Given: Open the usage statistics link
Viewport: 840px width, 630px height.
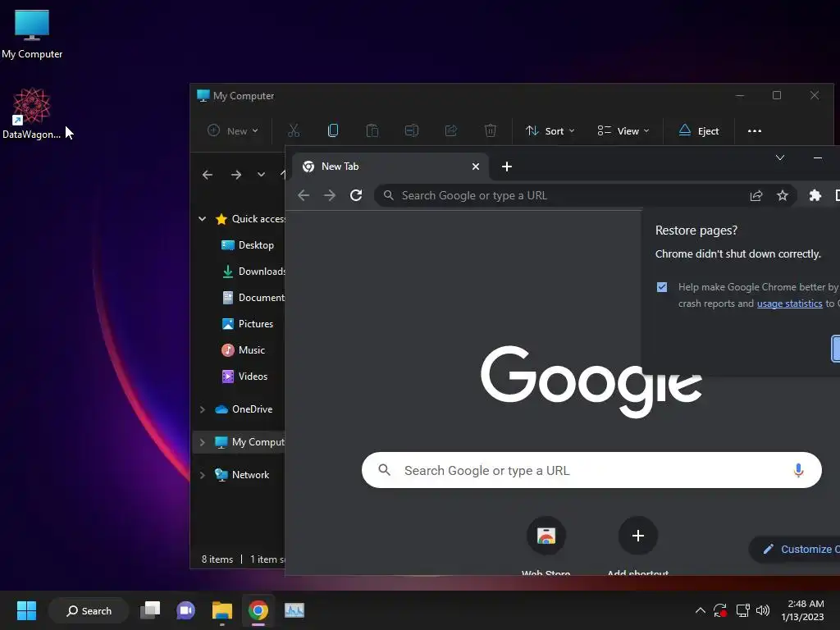Looking at the screenshot, I should point(789,304).
